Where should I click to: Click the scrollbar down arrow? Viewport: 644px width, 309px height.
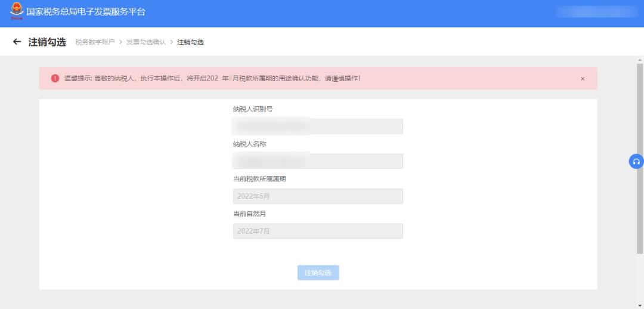639,305
